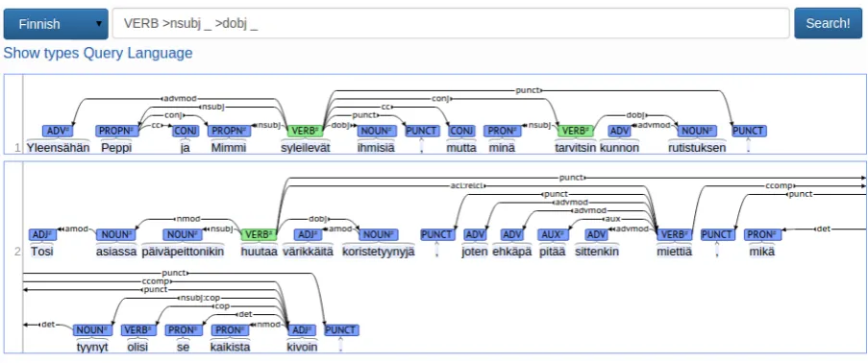Select the PRON tag above se
This screenshot has height=363, width=868.
183,330
